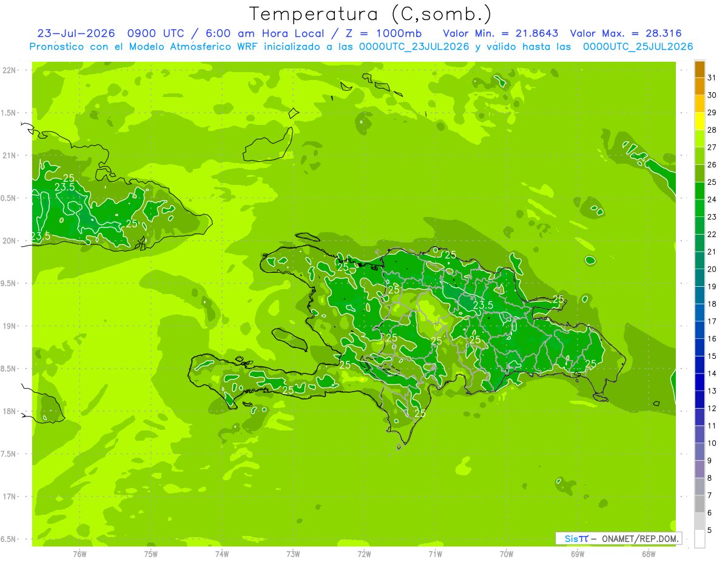This screenshot has width=728, height=562.
Task: Click the '71W' longitude axis label
Action: point(435,554)
